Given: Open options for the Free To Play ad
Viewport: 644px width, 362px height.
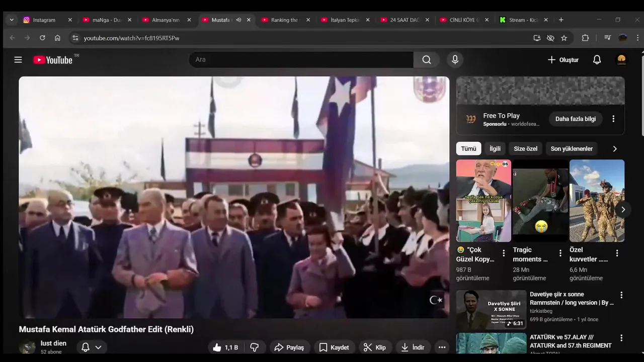Looking at the screenshot, I should point(613,119).
